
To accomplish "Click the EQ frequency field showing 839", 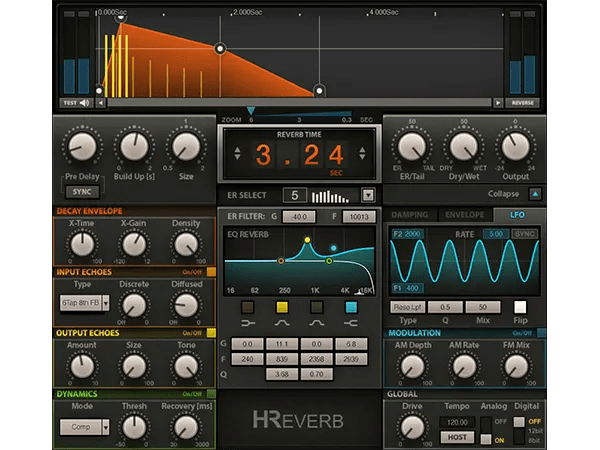I will click(282, 359).
